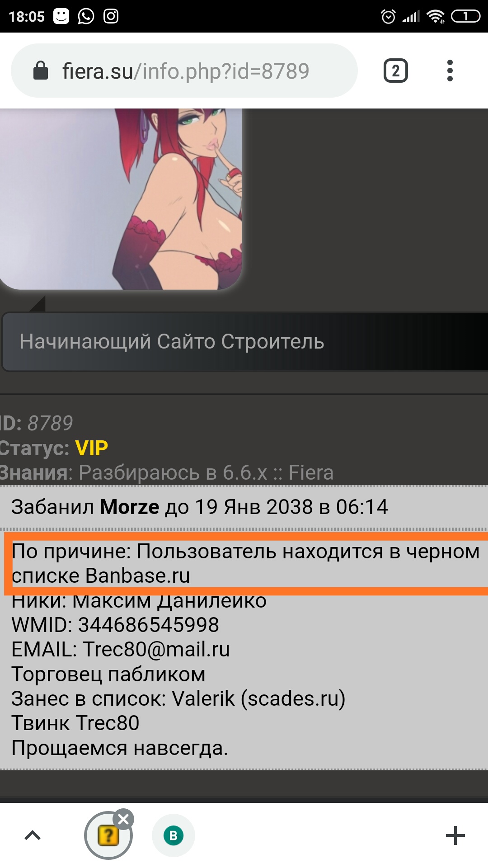
Task: Tap the WMID number 344686545998
Action: (149, 625)
